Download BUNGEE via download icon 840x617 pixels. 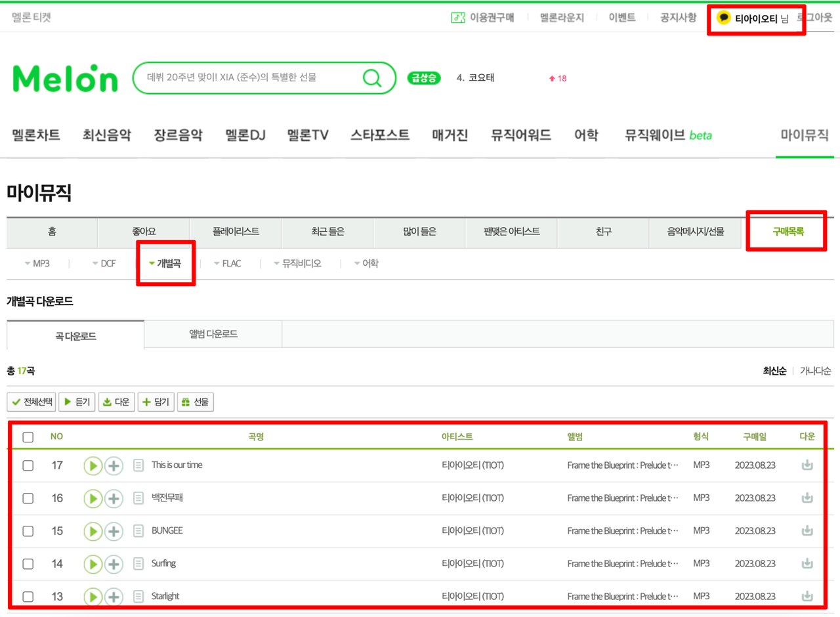(807, 530)
